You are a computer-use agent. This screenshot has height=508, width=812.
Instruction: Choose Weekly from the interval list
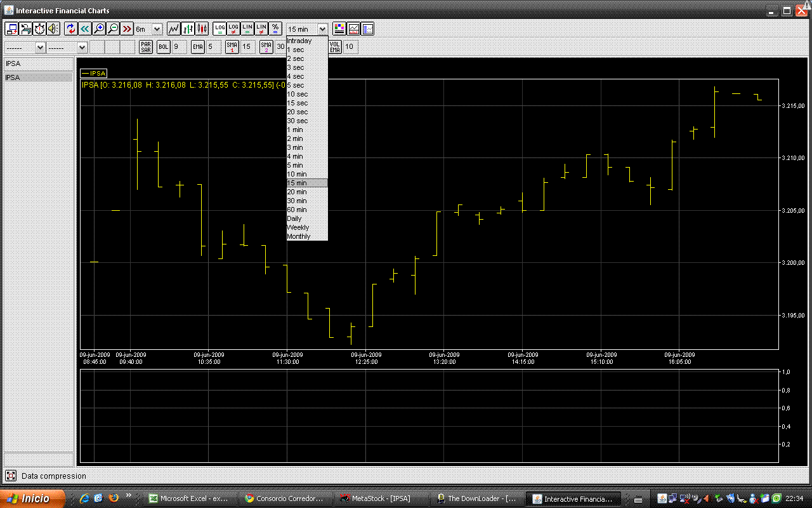(307, 227)
